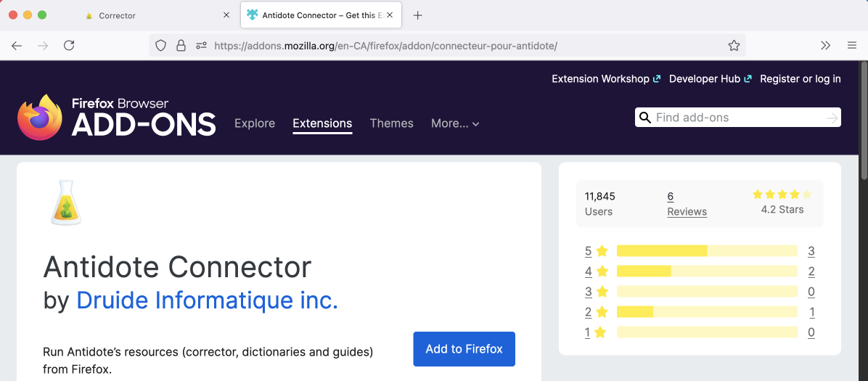Screen dimensions: 868x381
Task: Open the Druide Informatique inc. author link
Action: [207, 300]
